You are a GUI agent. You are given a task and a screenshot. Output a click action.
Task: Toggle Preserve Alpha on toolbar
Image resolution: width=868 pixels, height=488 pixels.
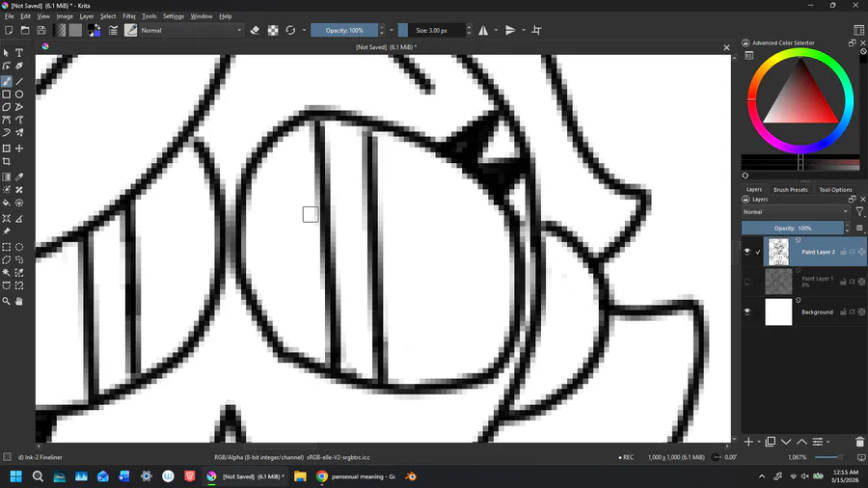pyautogui.click(x=273, y=31)
